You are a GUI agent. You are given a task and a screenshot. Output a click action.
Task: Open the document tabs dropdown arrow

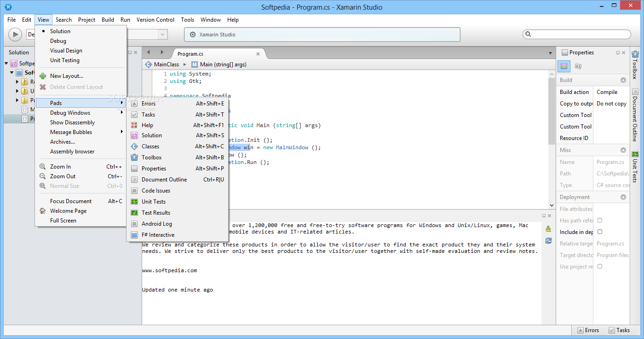550,53
